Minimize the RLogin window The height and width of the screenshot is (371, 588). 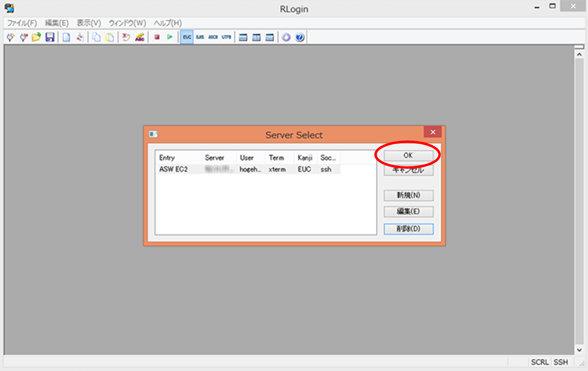click(537, 7)
